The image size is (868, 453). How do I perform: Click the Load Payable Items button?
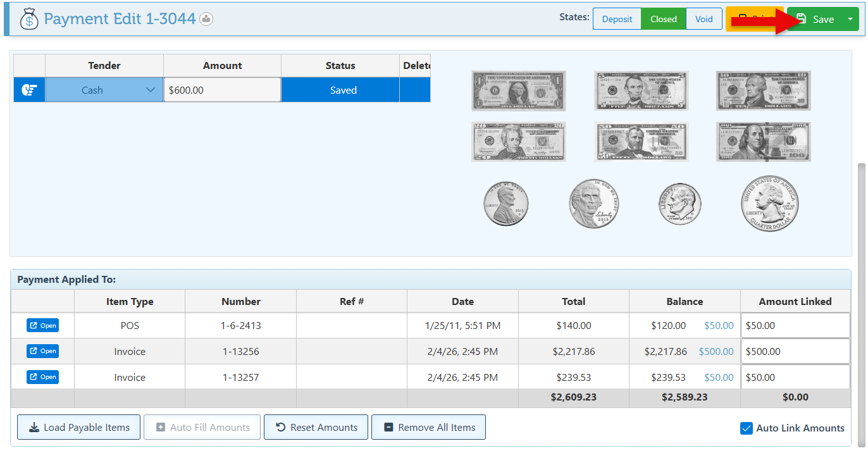[x=78, y=428]
